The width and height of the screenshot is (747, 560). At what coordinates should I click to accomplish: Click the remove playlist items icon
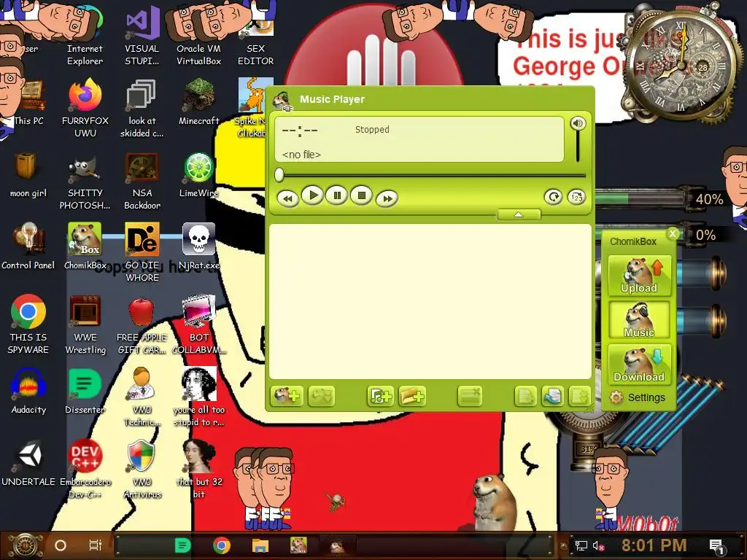[470, 396]
